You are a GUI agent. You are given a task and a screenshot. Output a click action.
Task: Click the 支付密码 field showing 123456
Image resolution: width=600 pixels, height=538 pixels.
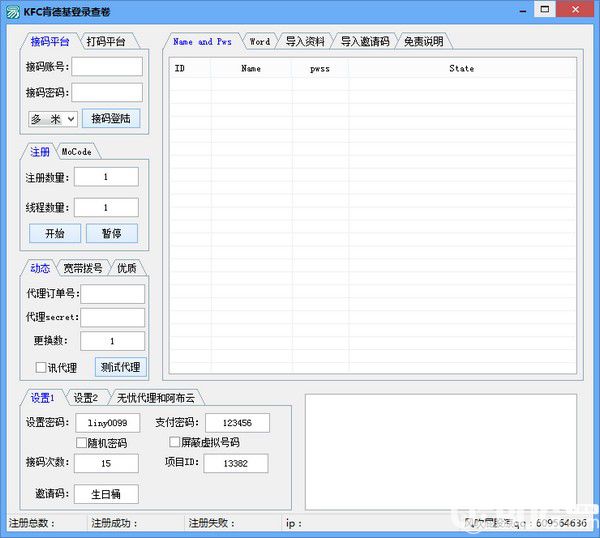(237, 423)
